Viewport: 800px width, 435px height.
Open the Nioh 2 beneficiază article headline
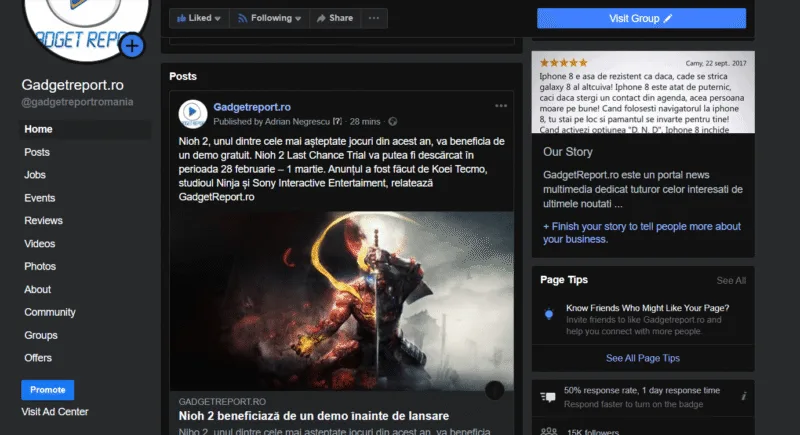pyautogui.click(x=314, y=416)
